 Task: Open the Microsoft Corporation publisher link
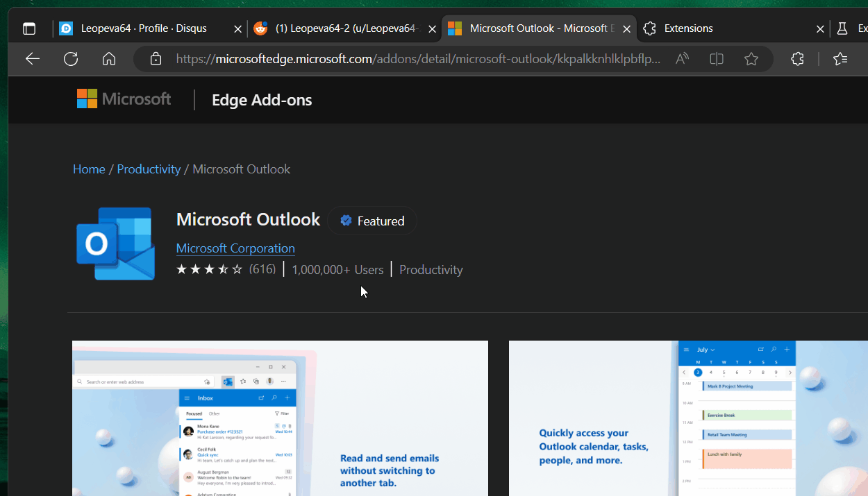coord(235,248)
